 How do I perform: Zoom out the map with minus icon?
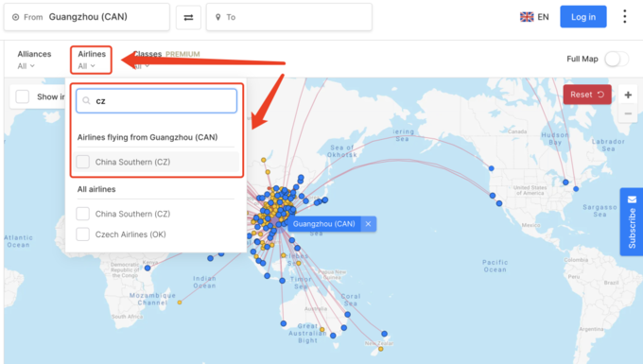point(628,113)
